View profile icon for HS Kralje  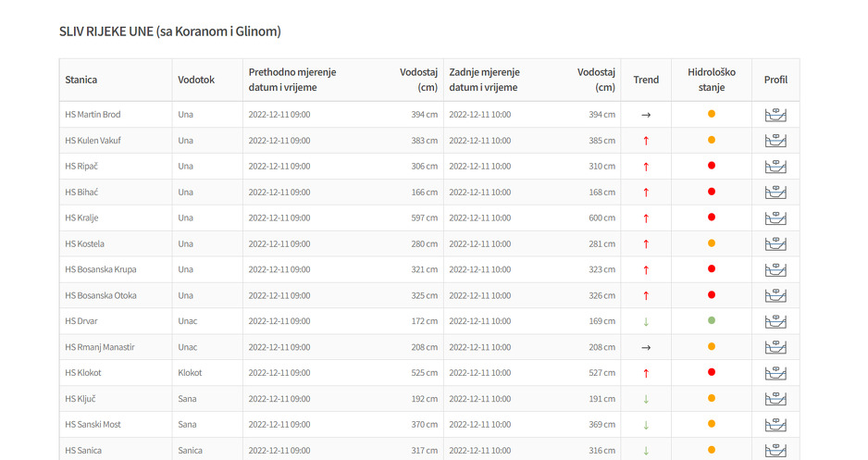(775, 218)
